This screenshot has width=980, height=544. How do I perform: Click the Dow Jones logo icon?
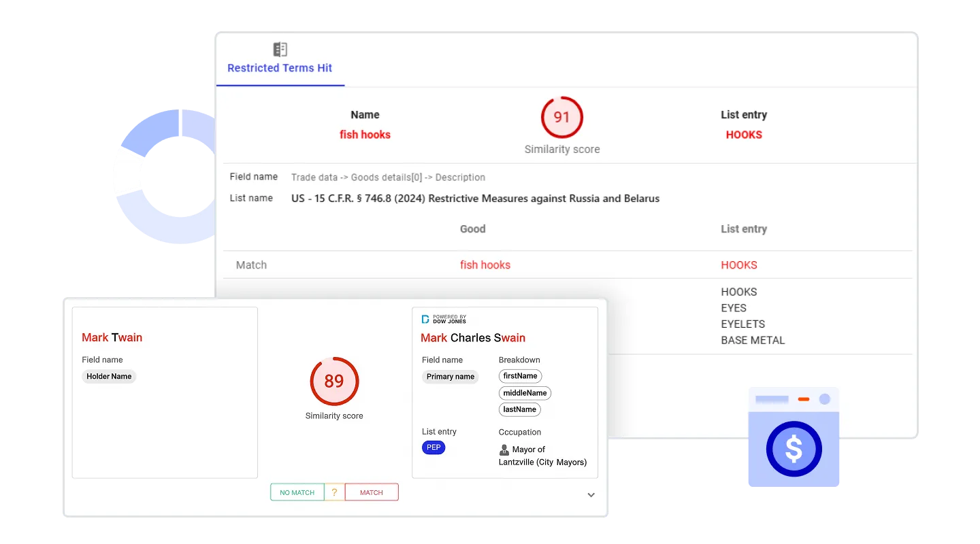pyautogui.click(x=425, y=319)
